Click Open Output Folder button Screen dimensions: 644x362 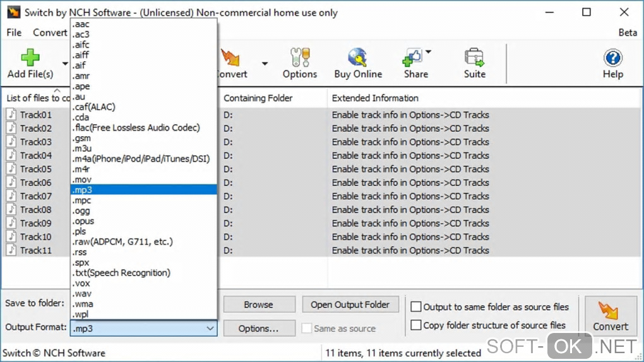point(350,305)
